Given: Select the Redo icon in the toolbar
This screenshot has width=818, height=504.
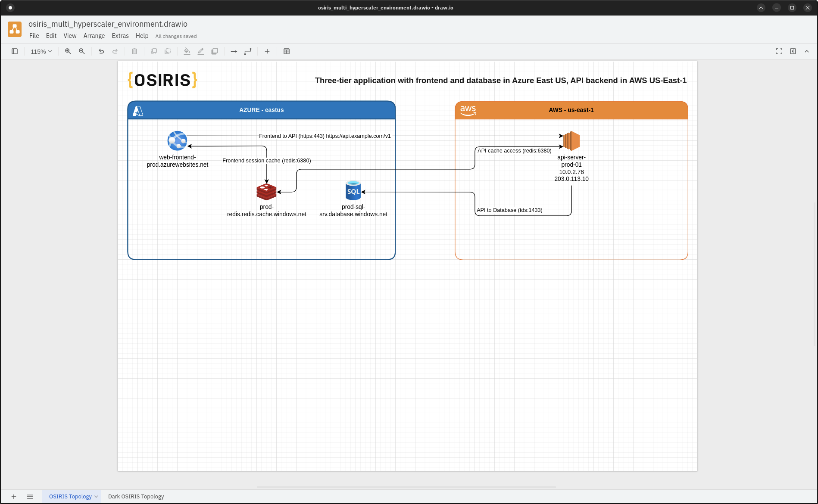Looking at the screenshot, I should [x=115, y=51].
